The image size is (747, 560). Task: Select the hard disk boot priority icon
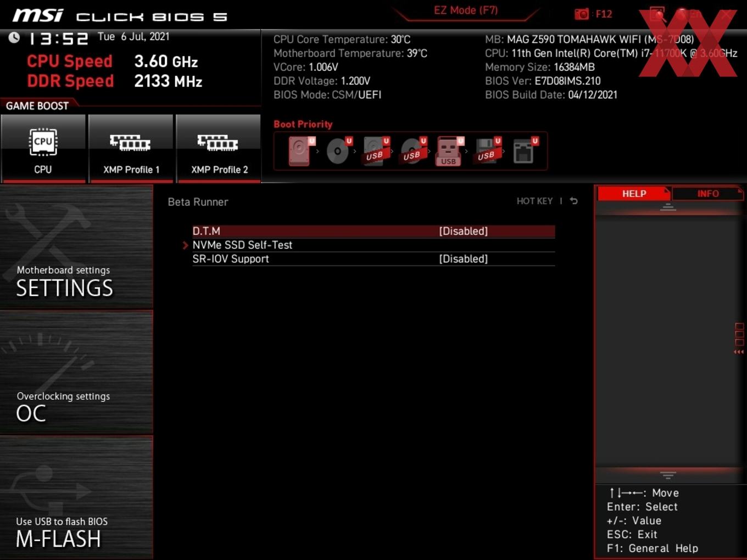coord(301,151)
